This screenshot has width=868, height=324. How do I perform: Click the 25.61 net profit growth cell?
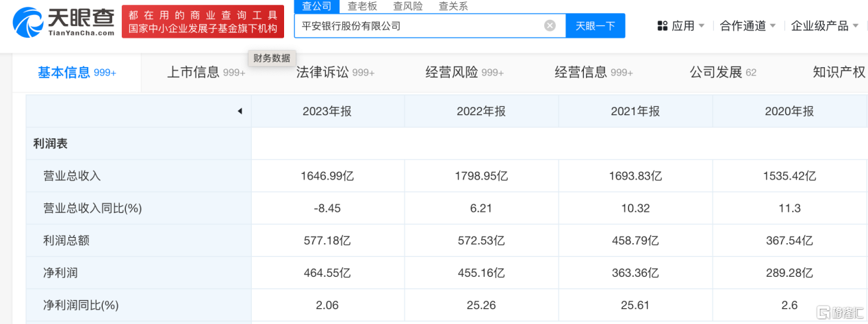(x=635, y=305)
